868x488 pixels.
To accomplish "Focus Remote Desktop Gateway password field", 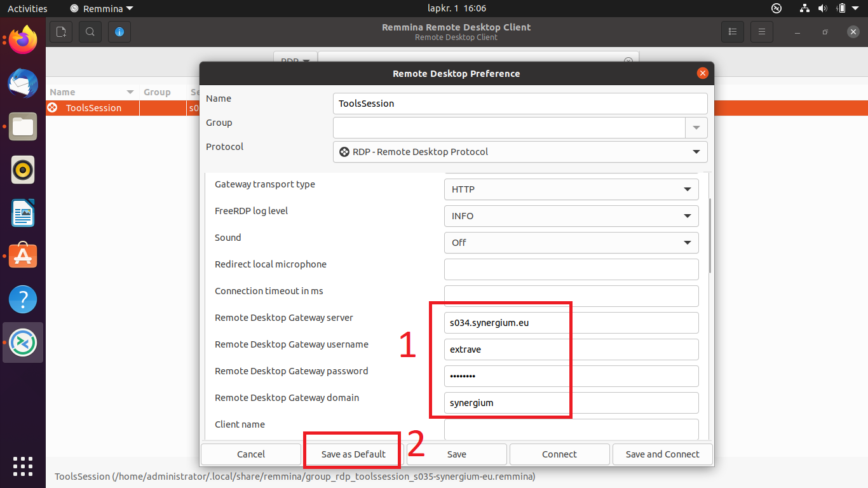I will tap(571, 376).
